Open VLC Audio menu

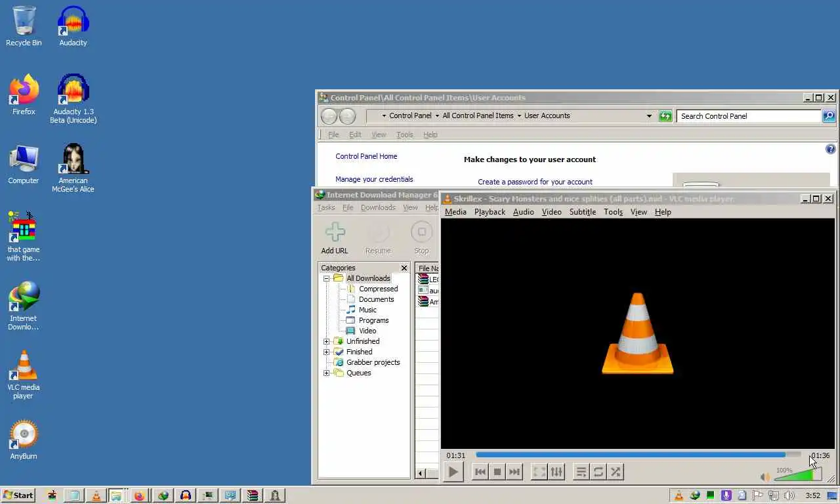(x=523, y=212)
